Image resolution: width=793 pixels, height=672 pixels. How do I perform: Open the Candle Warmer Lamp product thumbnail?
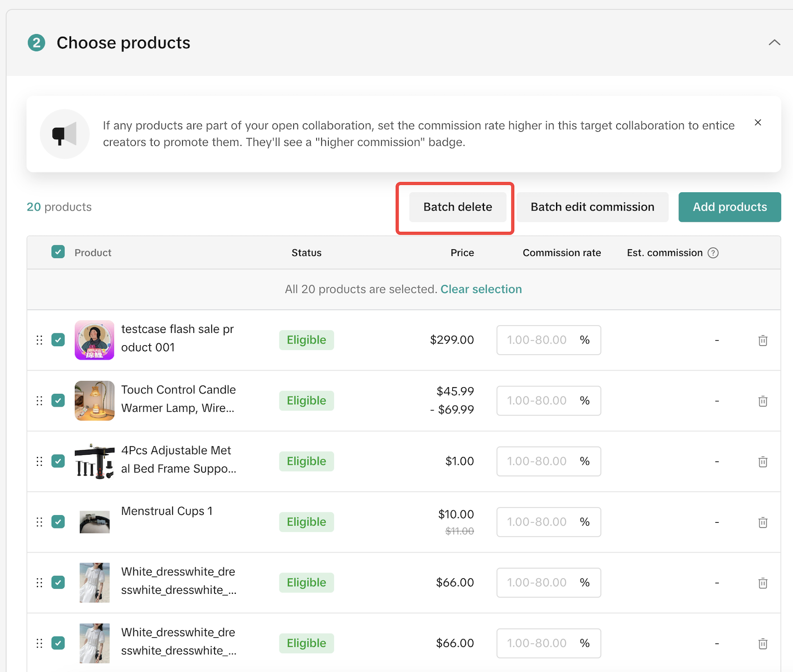94,401
